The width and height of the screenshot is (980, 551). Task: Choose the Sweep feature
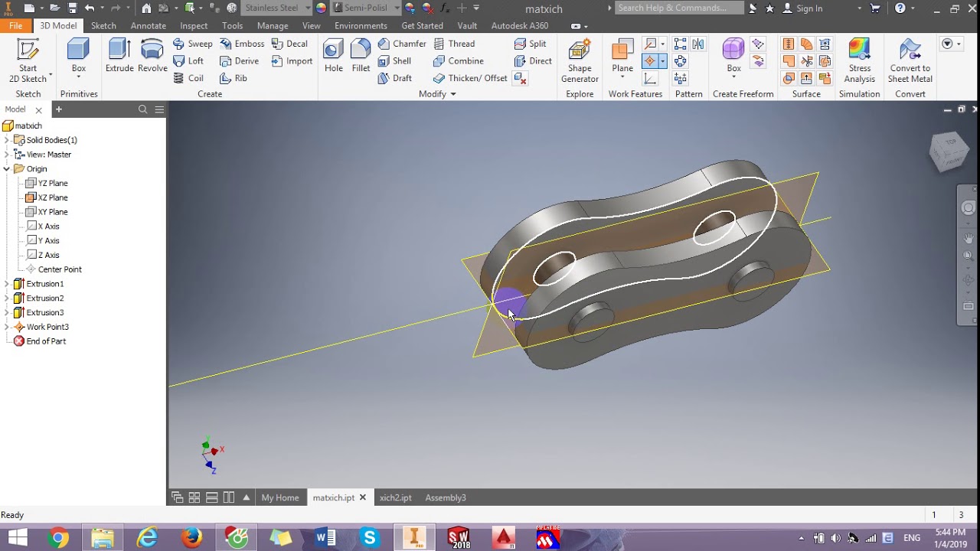click(193, 44)
